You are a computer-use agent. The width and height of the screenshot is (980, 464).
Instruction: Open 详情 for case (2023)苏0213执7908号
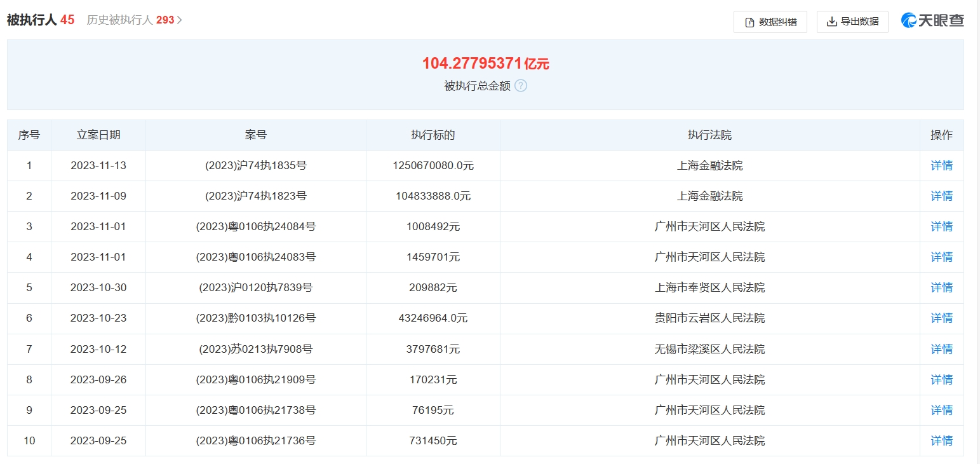coord(941,348)
